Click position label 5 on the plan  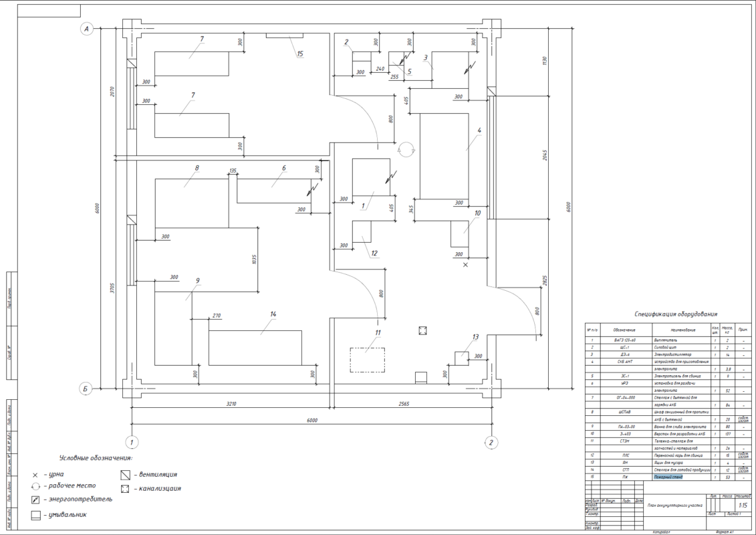(409, 72)
